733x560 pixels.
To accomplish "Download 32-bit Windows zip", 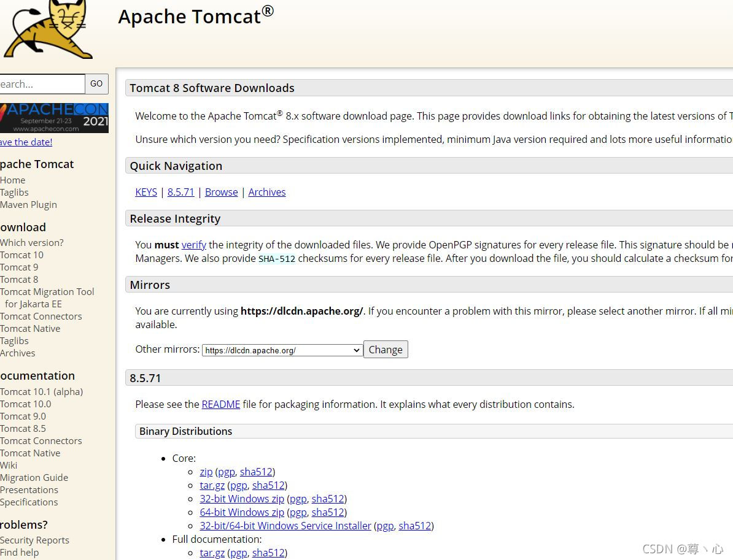I will coord(242,499).
